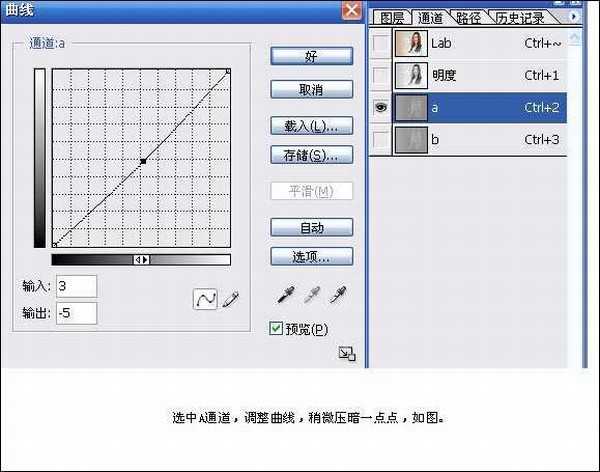Click the 载入(L)... load button

[x=311, y=127]
